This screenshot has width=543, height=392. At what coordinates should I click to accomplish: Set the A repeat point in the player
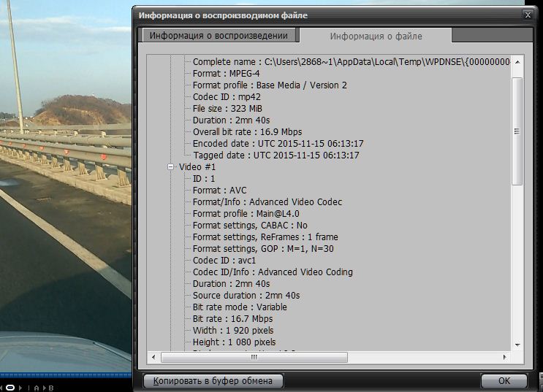point(37,388)
